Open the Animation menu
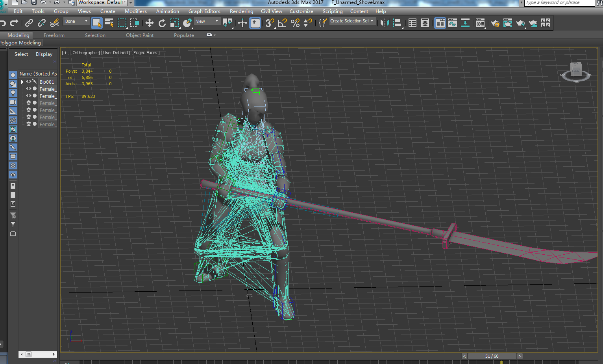The image size is (603, 364). pyautogui.click(x=168, y=11)
